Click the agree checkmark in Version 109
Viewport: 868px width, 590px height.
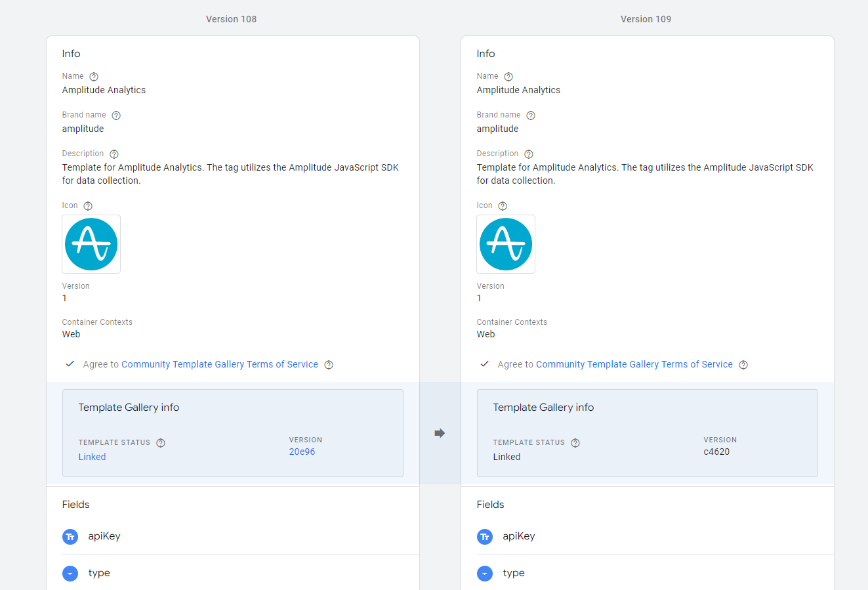[x=485, y=364]
